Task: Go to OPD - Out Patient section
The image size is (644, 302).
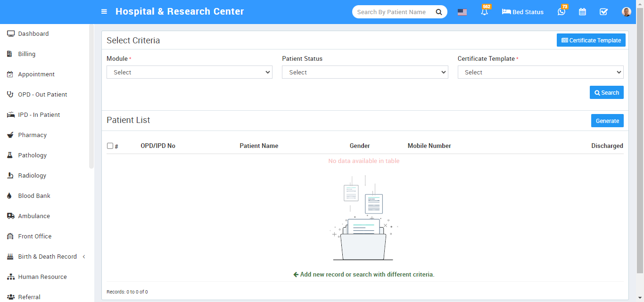Action: (x=42, y=95)
